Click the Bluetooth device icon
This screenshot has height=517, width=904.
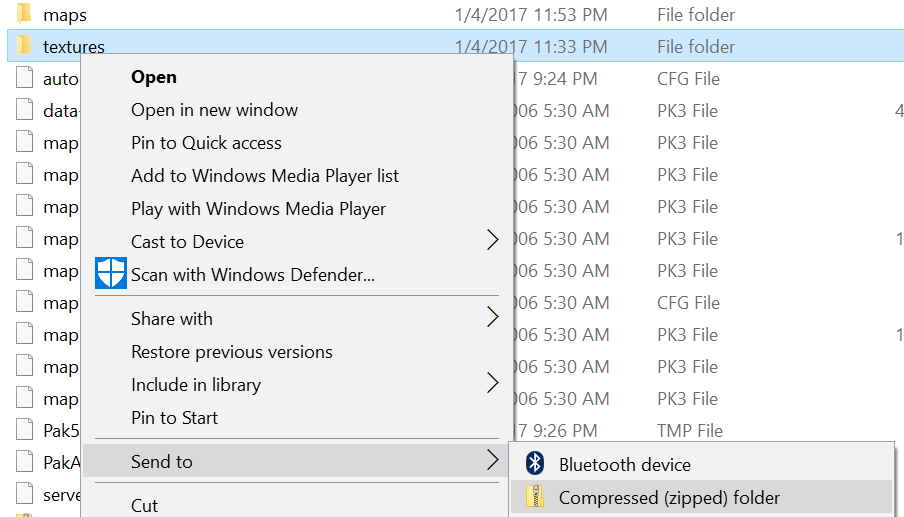coord(536,464)
